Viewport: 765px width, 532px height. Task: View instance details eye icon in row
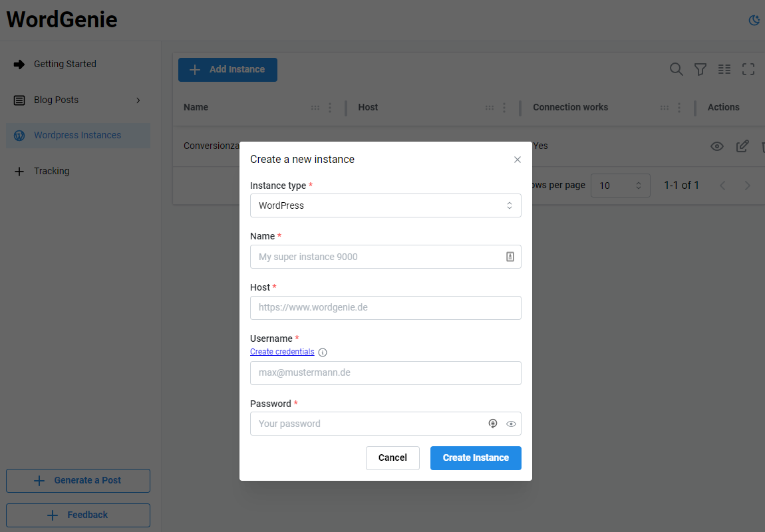(x=716, y=146)
